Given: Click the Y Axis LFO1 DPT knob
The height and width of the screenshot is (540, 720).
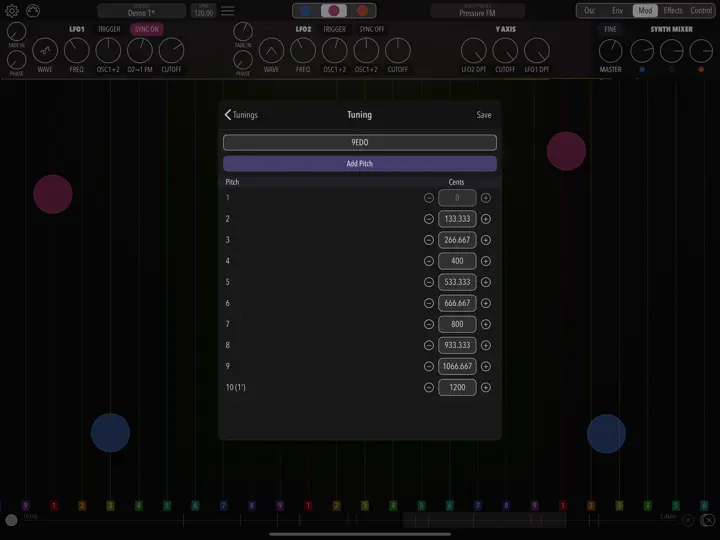Looking at the screenshot, I should click(x=537, y=51).
